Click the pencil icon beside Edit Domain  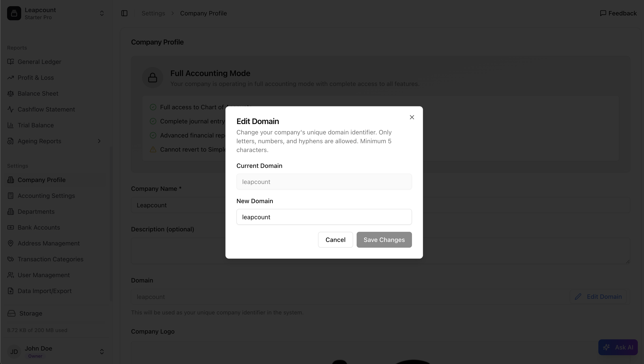point(578,297)
